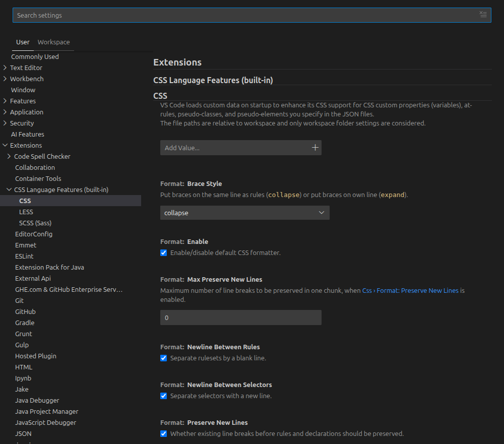Image resolution: width=504 pixels, height=444 pixels.
Task: Click the Format: Max Preserve New Lines title
Action: click(x=211, y=279)
